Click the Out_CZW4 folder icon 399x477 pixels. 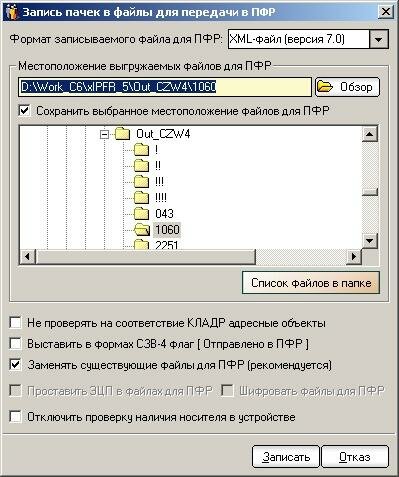click(x=122, y=134)
